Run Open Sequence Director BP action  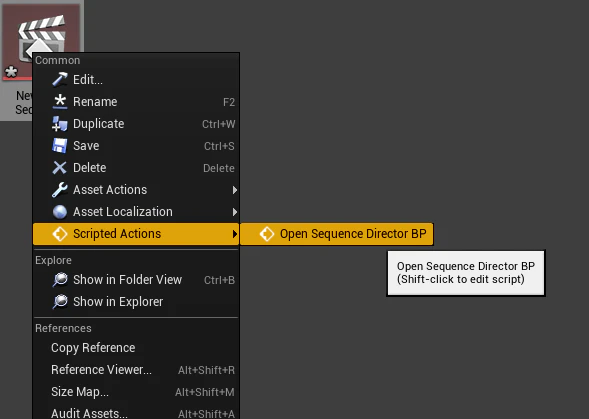tap(337, 234)
